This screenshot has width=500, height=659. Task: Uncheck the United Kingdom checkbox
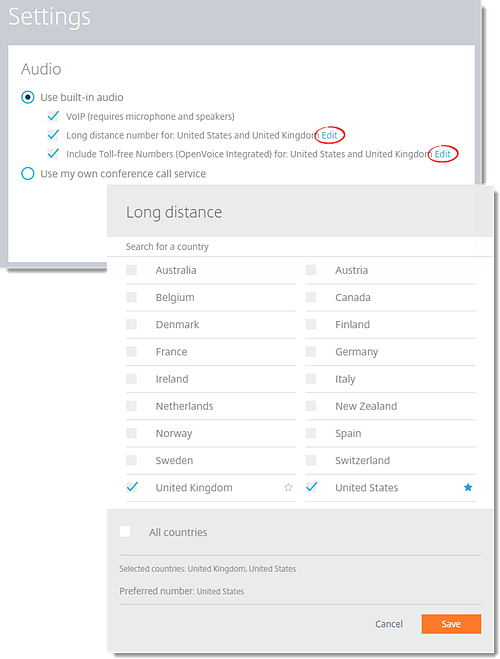coord(132,487)
